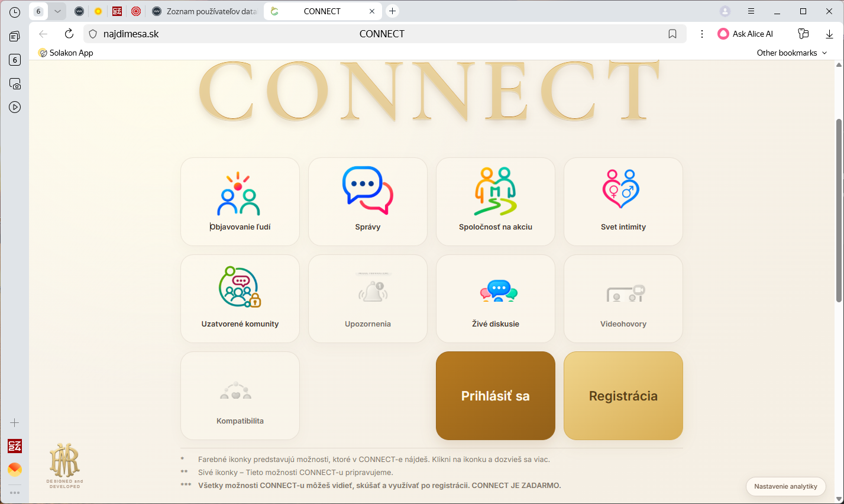Open the tab count 6 button in sidebar
Viewport: 844px width, 504px height.
(15, 60)
